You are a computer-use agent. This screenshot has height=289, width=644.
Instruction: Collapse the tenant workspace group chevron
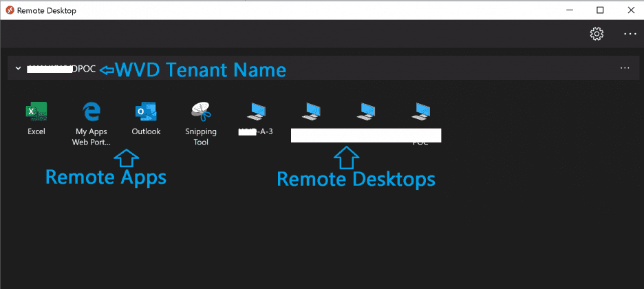click(18, 68)
